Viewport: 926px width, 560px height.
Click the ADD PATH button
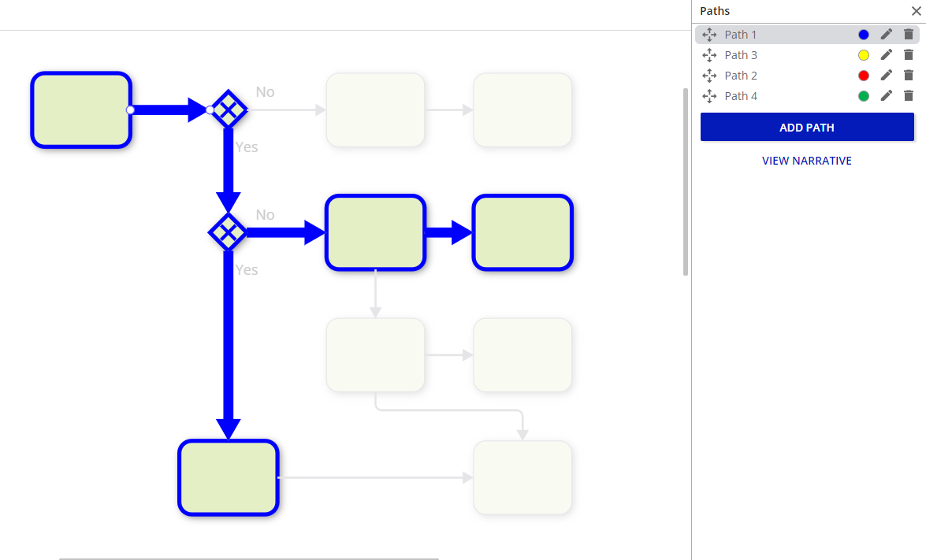807,128
